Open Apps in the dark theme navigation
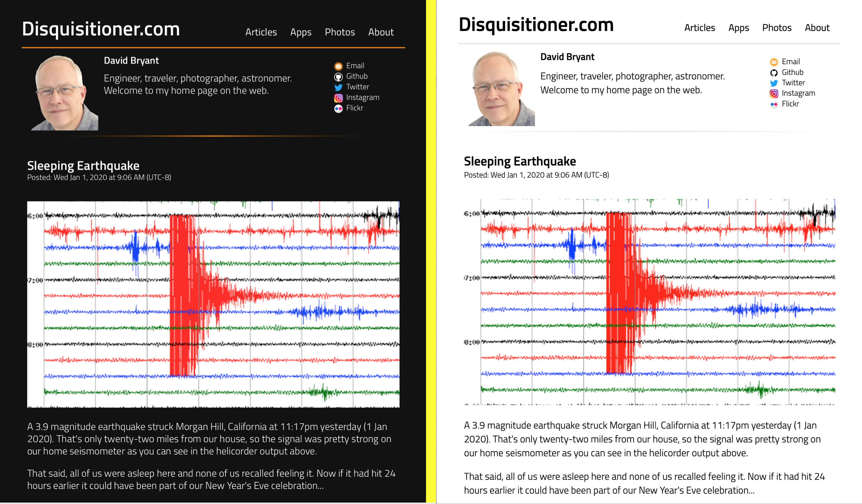The width and height of the screenshot is (862, 504). coord(301,32)
